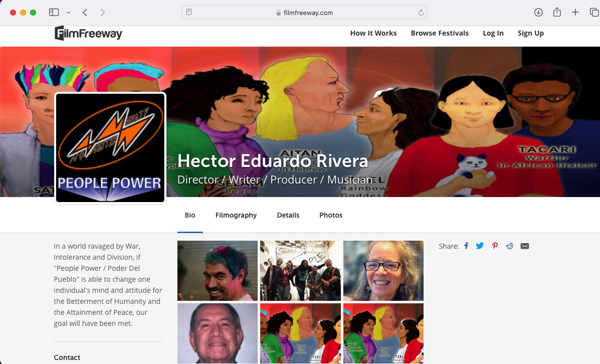Show Safari tab overview
Viewport: 600px width, 364px height.
(594, 12)
